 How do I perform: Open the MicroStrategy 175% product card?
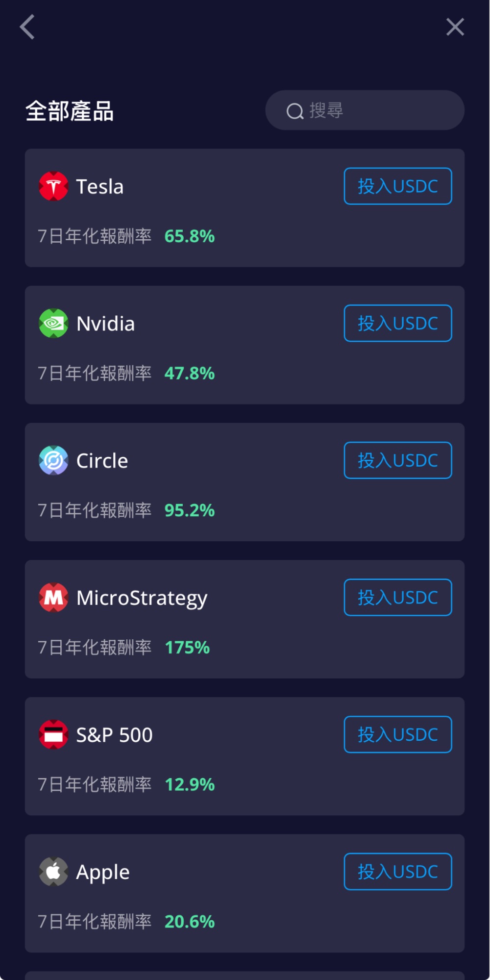pyautogui.click(x=245, y=619)
